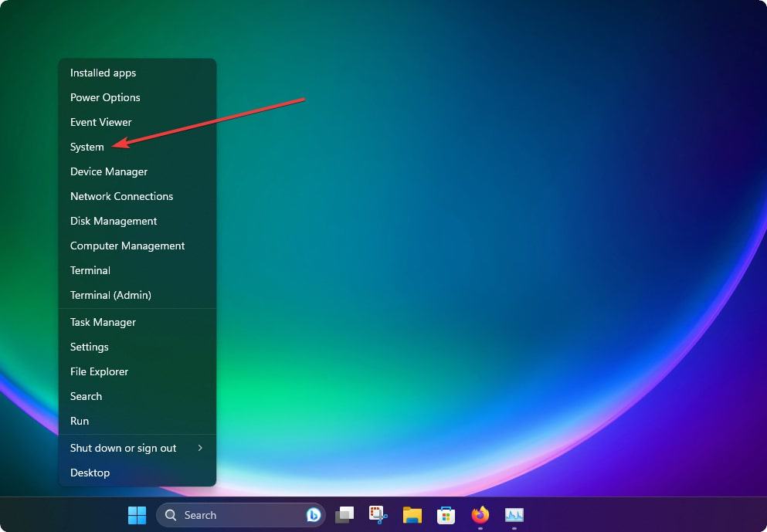Launch the Photos app

tap(514, 515)
